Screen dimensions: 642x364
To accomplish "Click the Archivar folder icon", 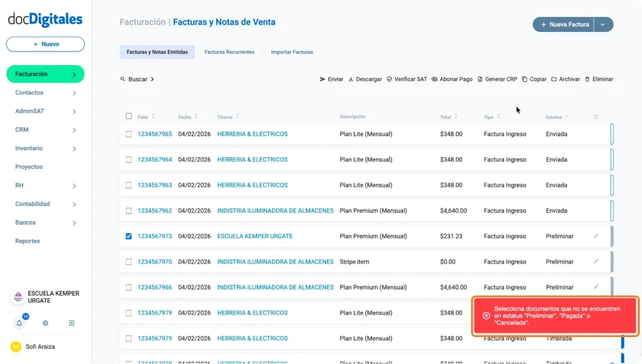I will (554, 80).
